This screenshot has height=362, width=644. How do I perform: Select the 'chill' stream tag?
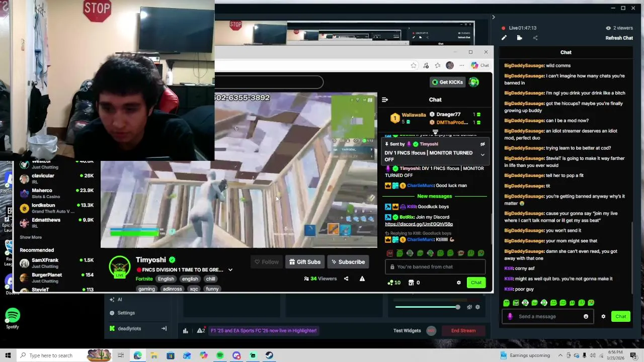coord(210,279)
